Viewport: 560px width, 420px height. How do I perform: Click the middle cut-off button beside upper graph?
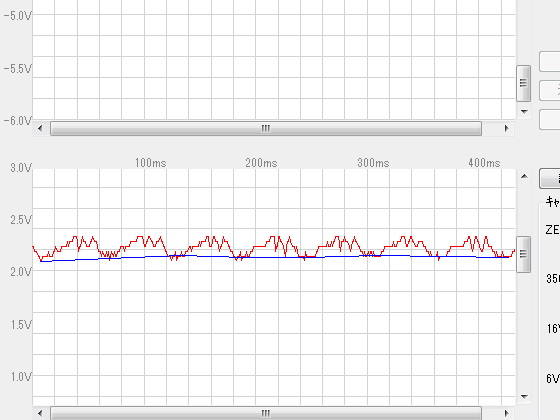tap(550, 90)
